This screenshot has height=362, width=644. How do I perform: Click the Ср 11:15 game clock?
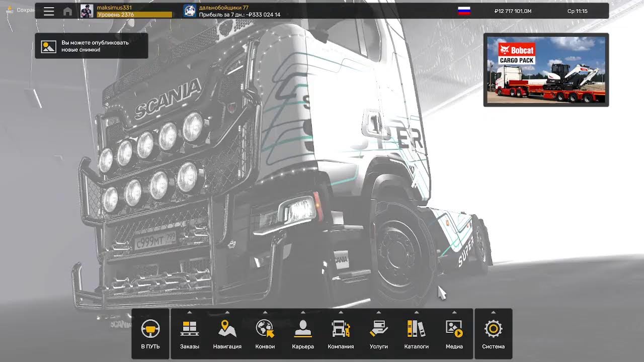pos(578,11)
